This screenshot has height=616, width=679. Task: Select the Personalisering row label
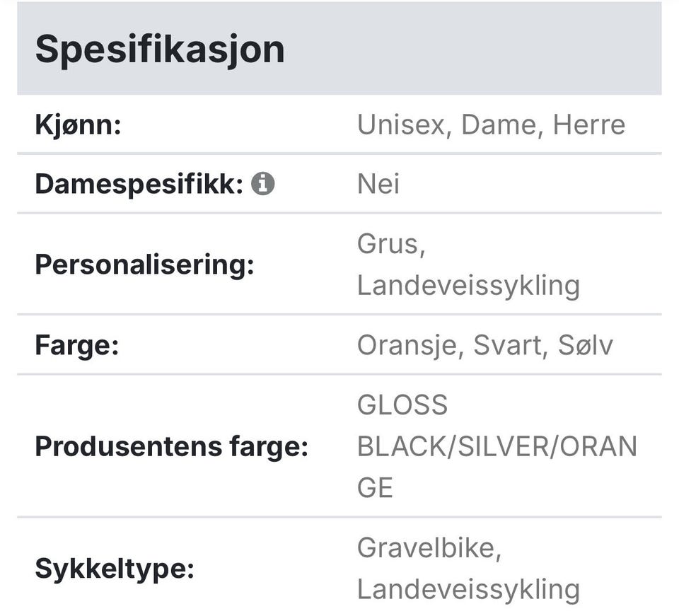[x=144, y=265]
